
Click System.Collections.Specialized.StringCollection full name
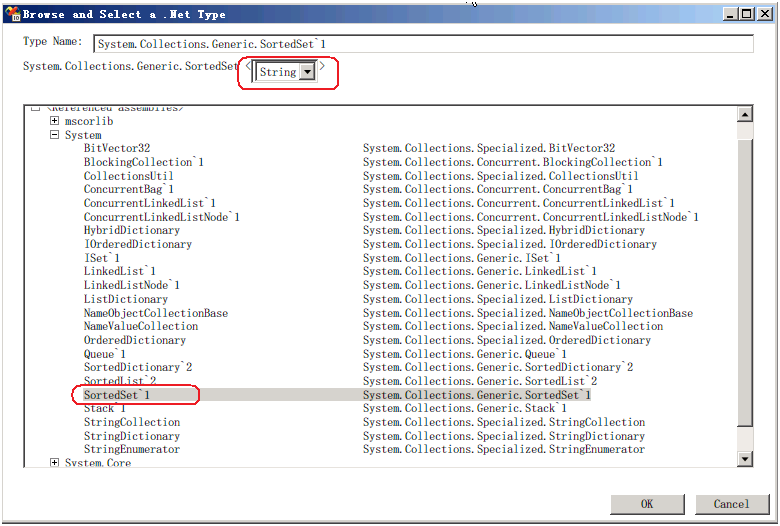[504, 422]
